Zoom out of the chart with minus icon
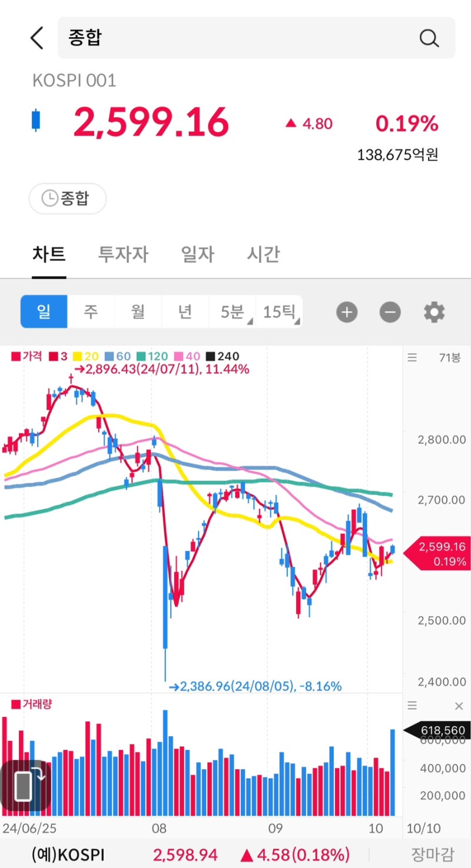The height and width of the screenshot is (868, 471). pyautogui.click(x=390, y=312)
